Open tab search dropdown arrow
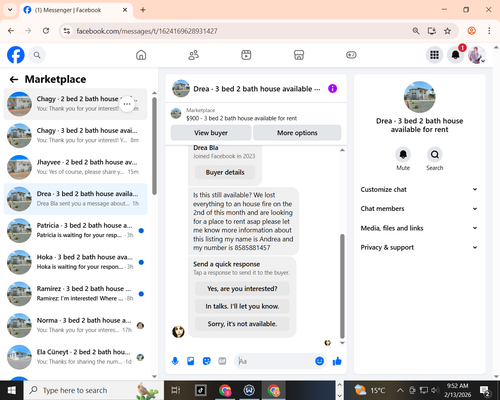Screen dimensions: 500x400 10,10
